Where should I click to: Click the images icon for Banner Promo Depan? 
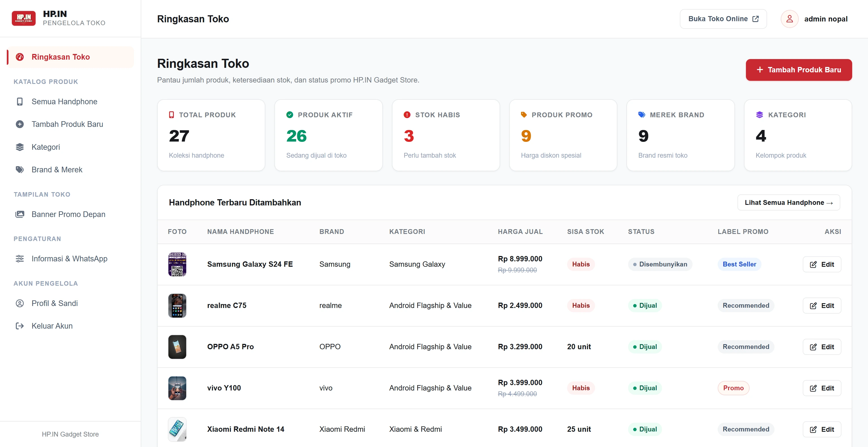pyautogui.click(x=20, y=214)
